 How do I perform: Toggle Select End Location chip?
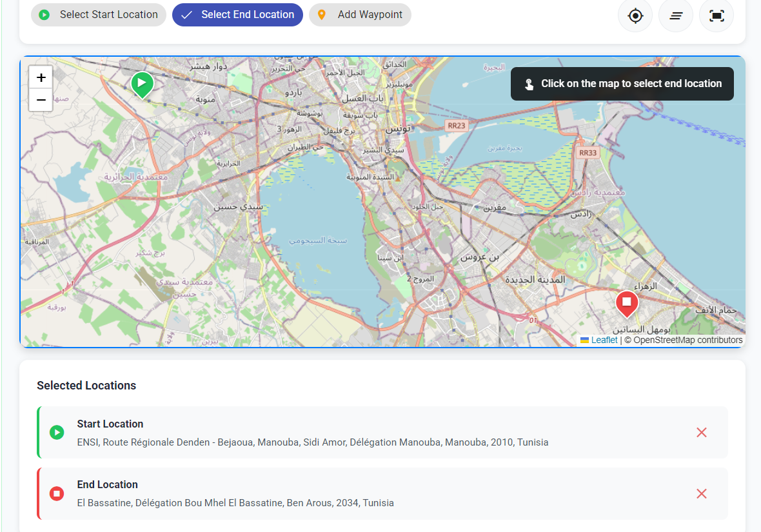(237, 15)
